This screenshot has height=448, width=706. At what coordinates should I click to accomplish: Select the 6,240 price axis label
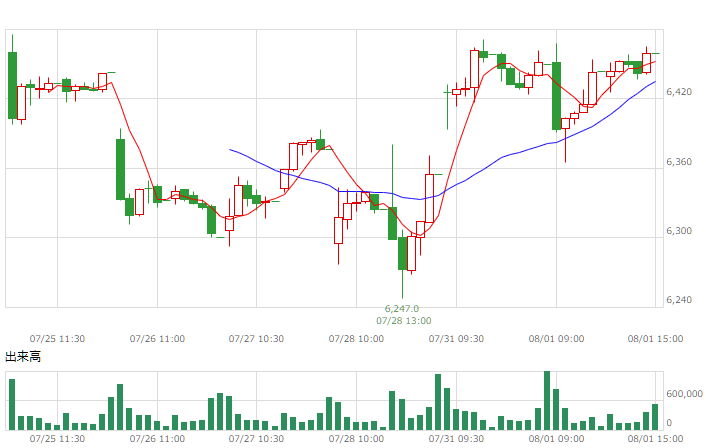click(x=679, y=300)
